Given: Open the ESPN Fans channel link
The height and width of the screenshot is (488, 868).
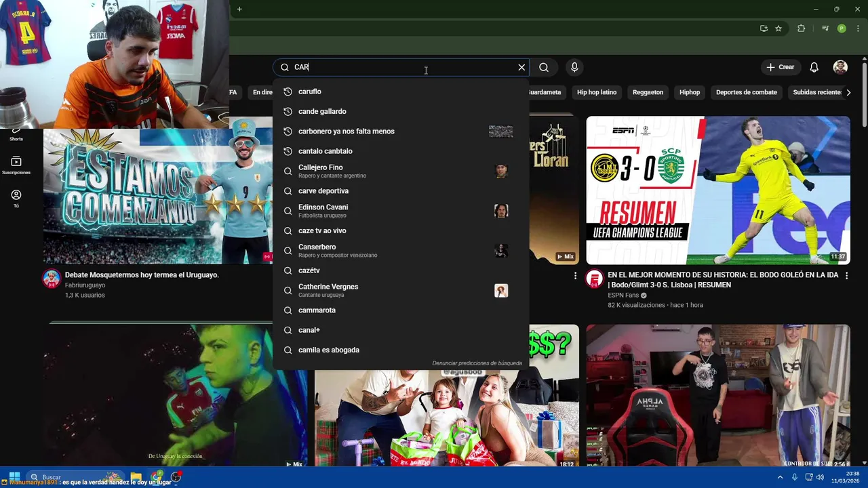Looking at the screenshot, I should coord(623,296).
